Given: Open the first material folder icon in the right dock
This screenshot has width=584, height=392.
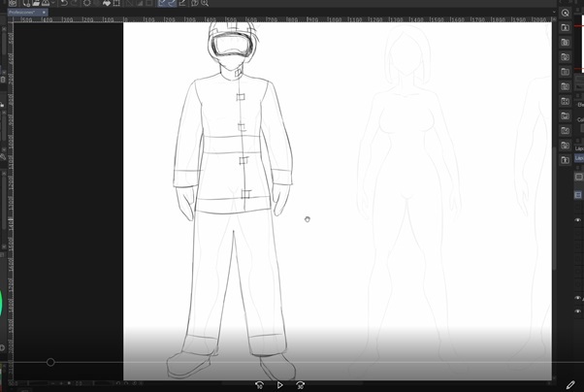Looking at the screenshot, I should [x=566, y=27].
